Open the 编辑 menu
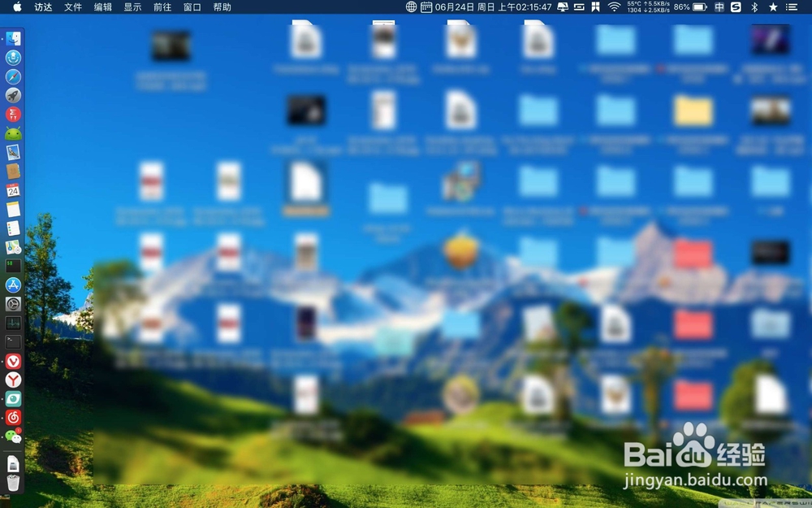The image size is (812, 508). 102,7
